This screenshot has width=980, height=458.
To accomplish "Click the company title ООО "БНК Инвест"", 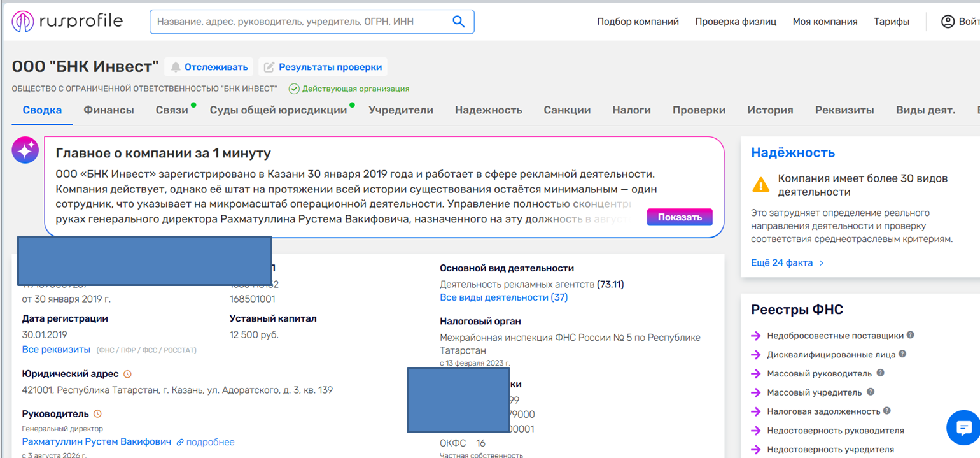I will pos(85,67).
